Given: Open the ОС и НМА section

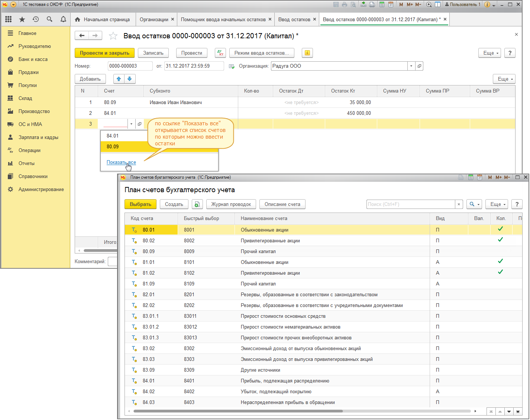Looking at the screenshot, I should (30, 124).
